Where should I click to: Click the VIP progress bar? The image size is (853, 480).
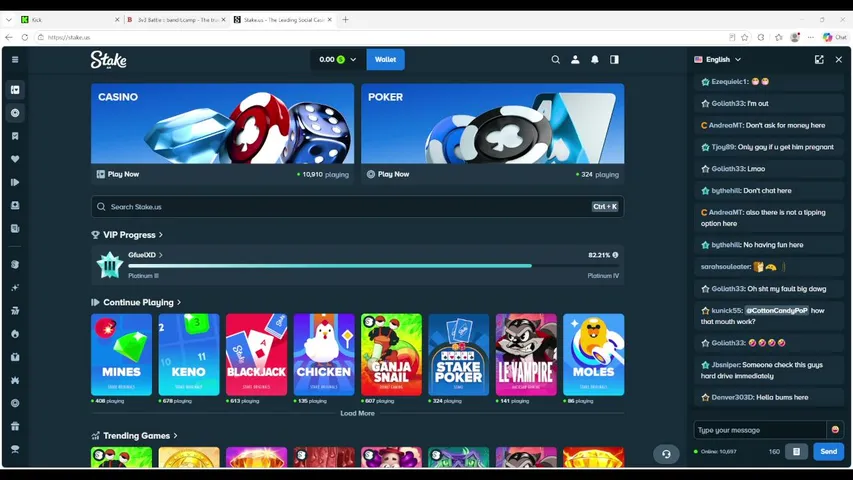click(x=373, y=266)
